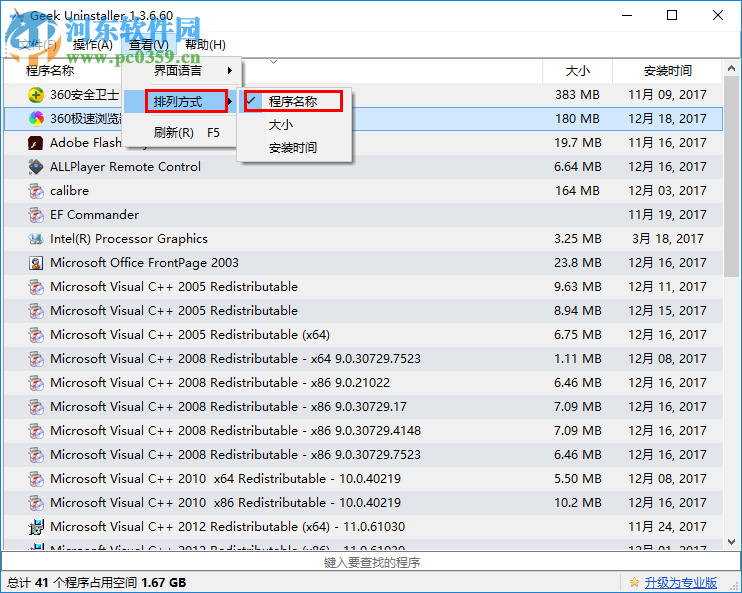Click icon of Visual C++ 2010 x64 Redistributable
The height and width of the screenshot is (593, 742).
coord(36,479)
